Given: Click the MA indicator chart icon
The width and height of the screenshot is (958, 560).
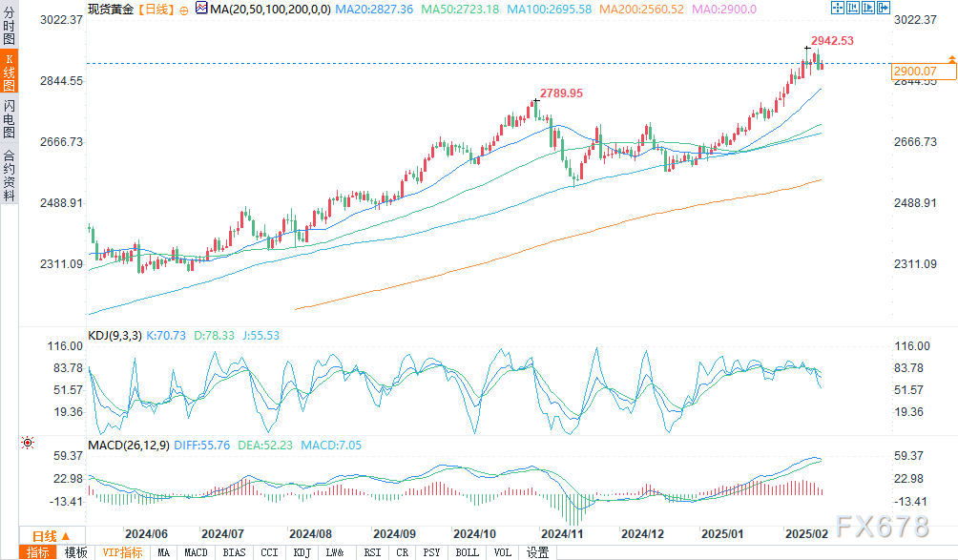Looking at the screenshot, I should coord(200,9).
